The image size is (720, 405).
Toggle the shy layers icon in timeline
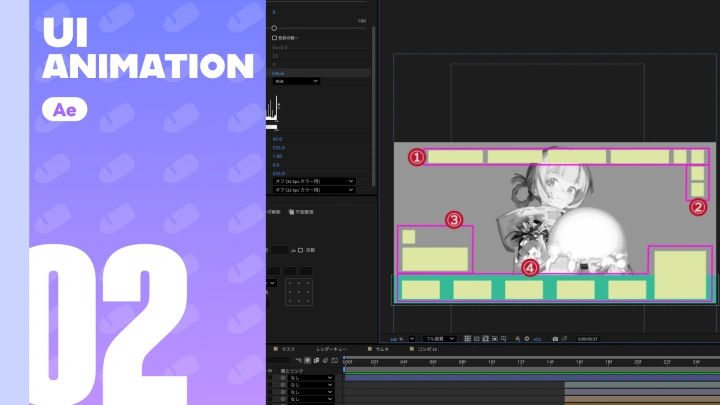(x=308, y=360)
